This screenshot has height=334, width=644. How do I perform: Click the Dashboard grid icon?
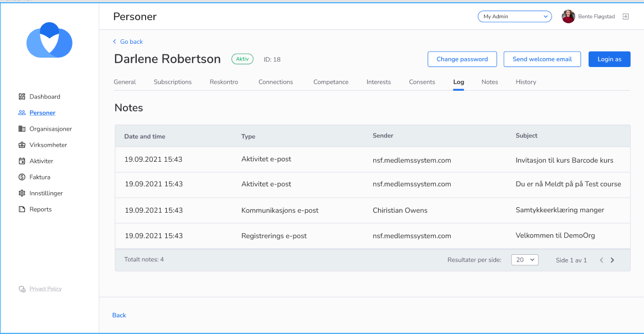click(x=22, y=96)
